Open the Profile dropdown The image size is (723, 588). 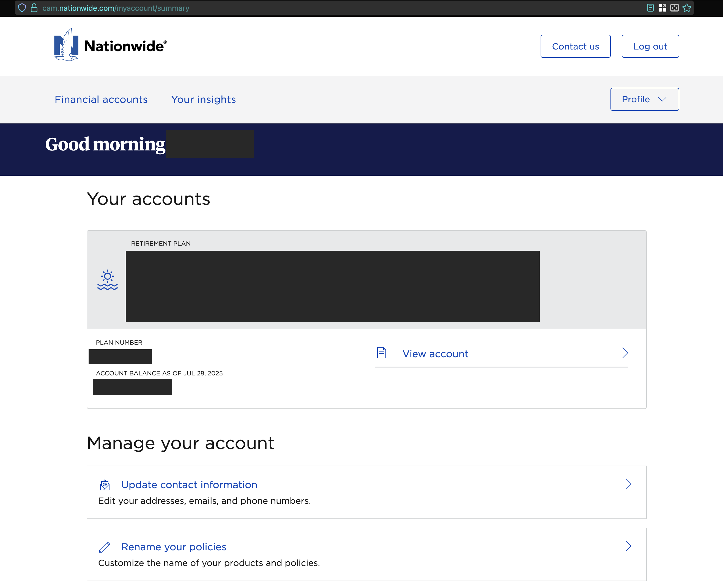click(644, 99)
